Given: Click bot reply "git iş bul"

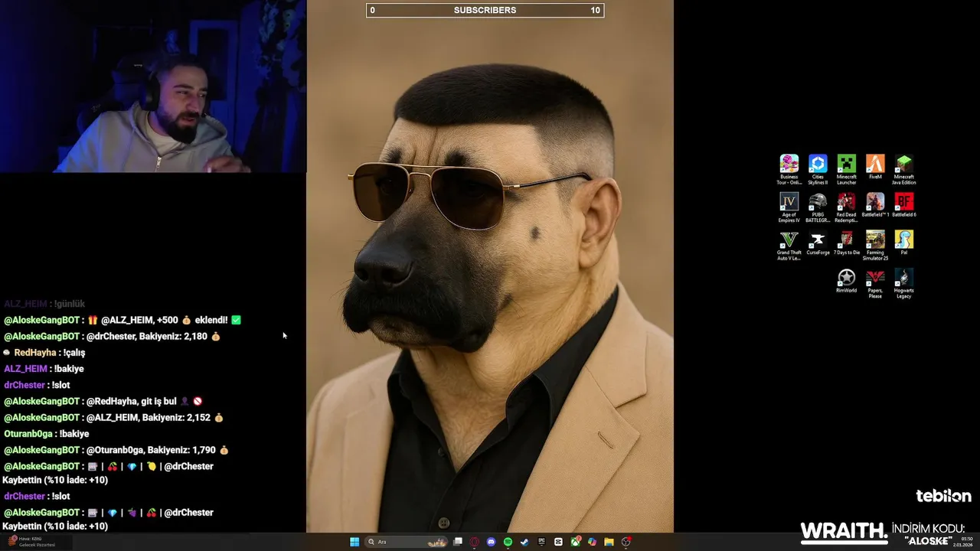Looking at the screenshot, I should [x=103, y=401].
